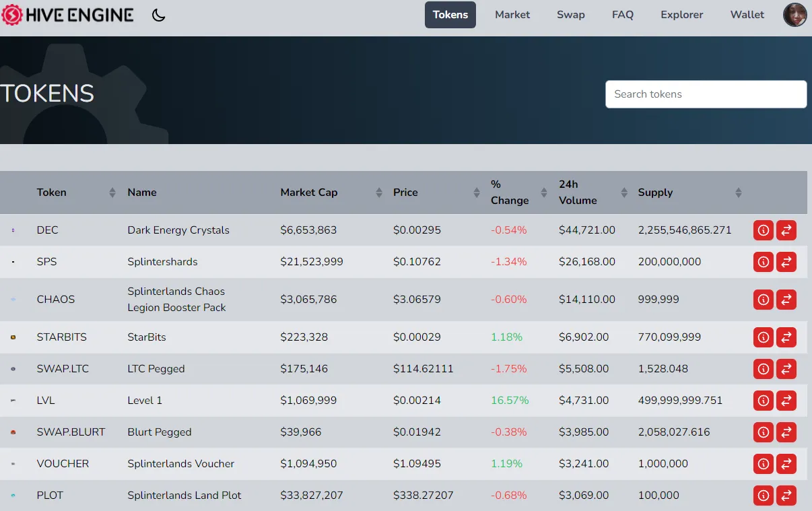Screen dimensions: 812x511
Task: Click the SWAP.BLURT token logo
Action: point(13,432)
